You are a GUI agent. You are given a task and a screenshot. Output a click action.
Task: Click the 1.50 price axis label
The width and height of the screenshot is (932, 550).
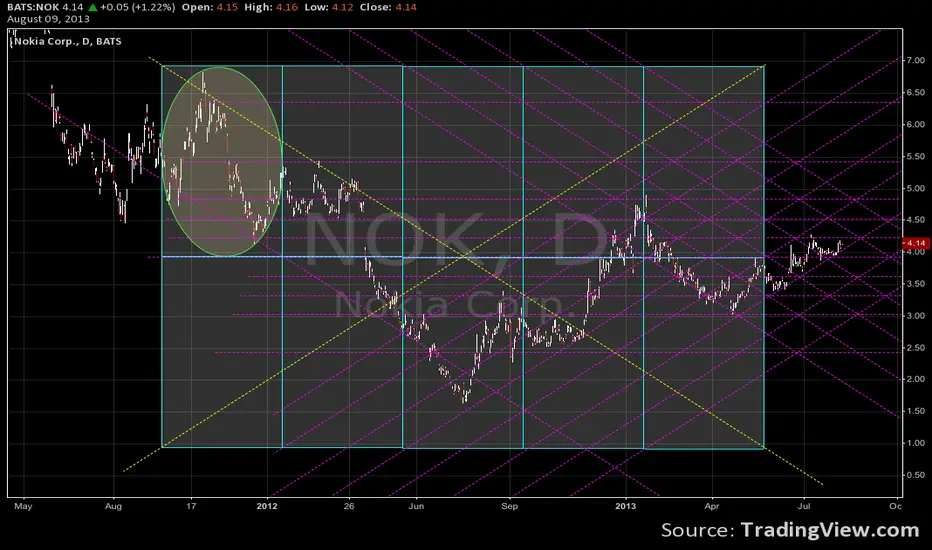[x=915, y=411]
